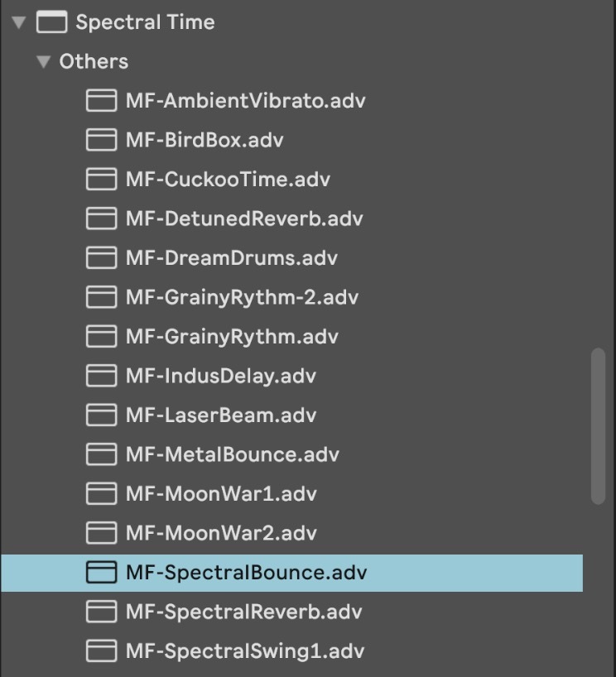This screenshot has width=616, height=677.
Task: Click the Spectral Time device icon
Action: coord(51,22)
